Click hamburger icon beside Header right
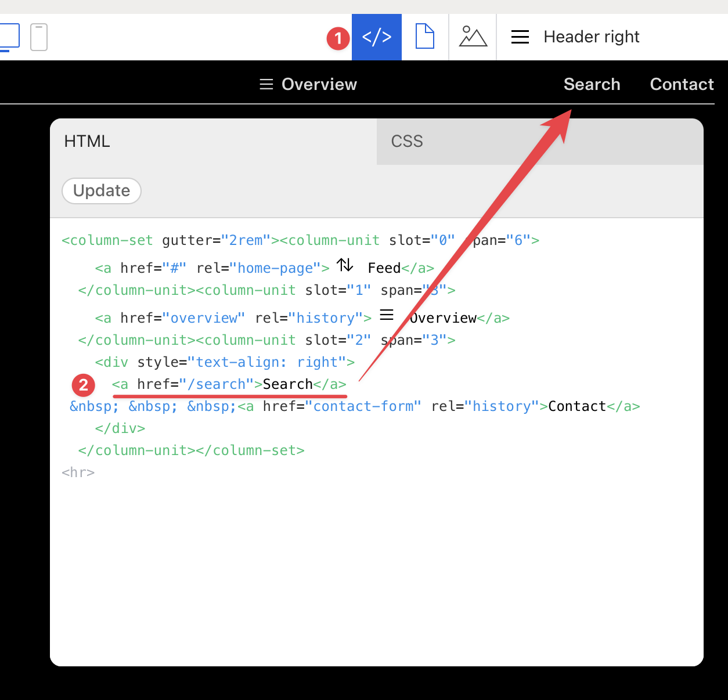This screenshot has width=728, height=700. click(x=520, y=37)
